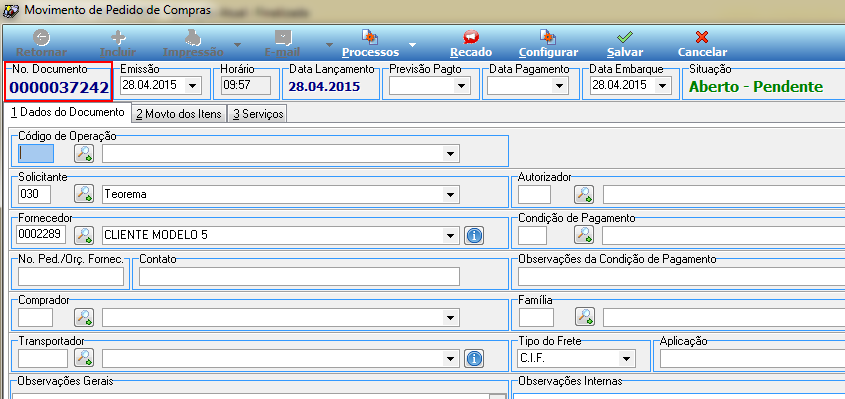Expand the E-mail dropdown arrow
This screenshot has height=399, width=845.
329,45
